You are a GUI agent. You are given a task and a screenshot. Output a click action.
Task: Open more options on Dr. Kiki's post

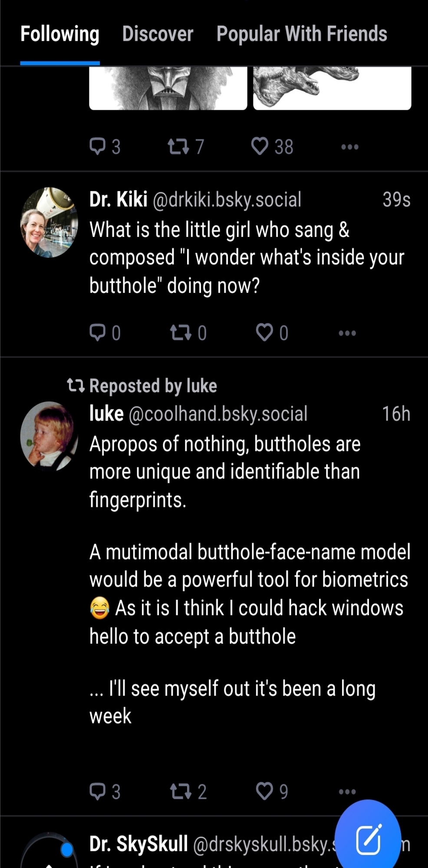tap(347, 333)
